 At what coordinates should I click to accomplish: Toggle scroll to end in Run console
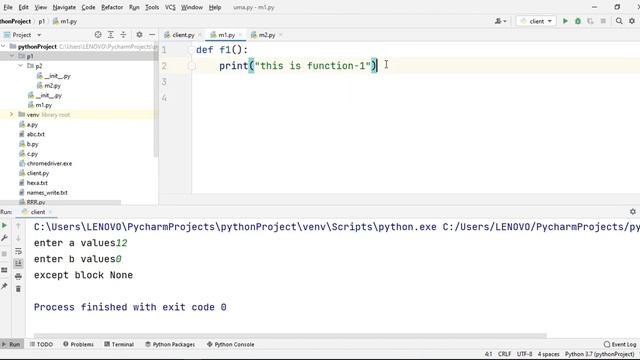18,264
